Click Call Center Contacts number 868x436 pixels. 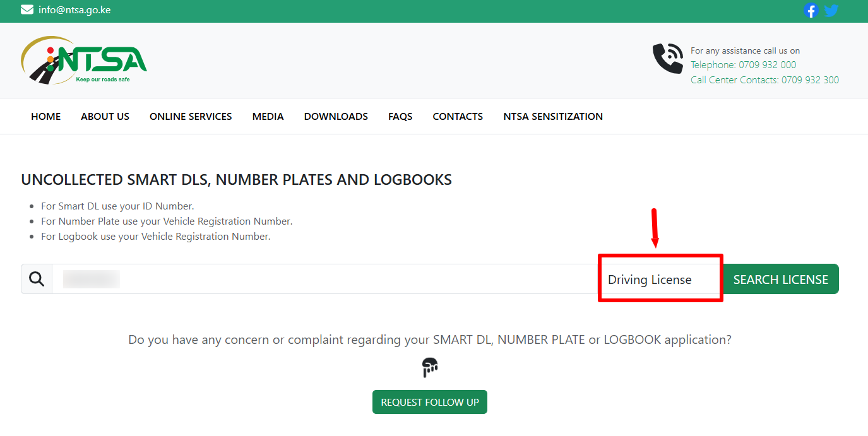(764, 80)
